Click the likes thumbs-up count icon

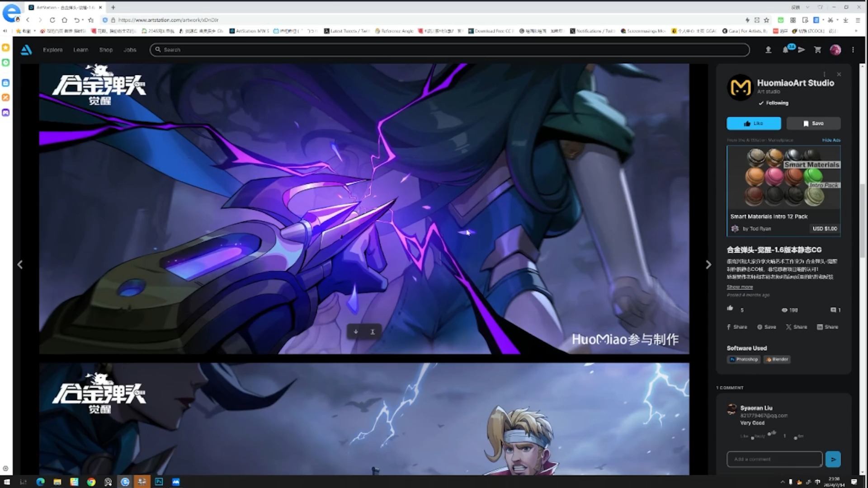[730, 308]
